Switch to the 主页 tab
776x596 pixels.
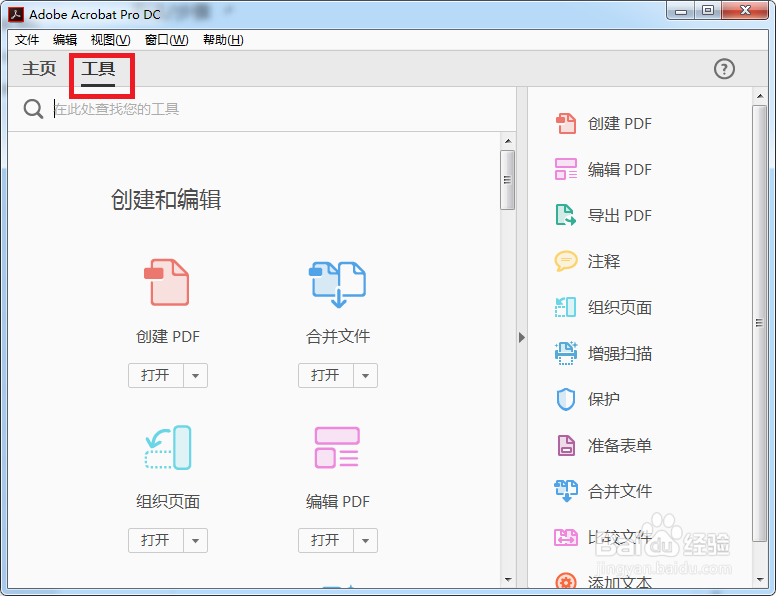[39, 68]
